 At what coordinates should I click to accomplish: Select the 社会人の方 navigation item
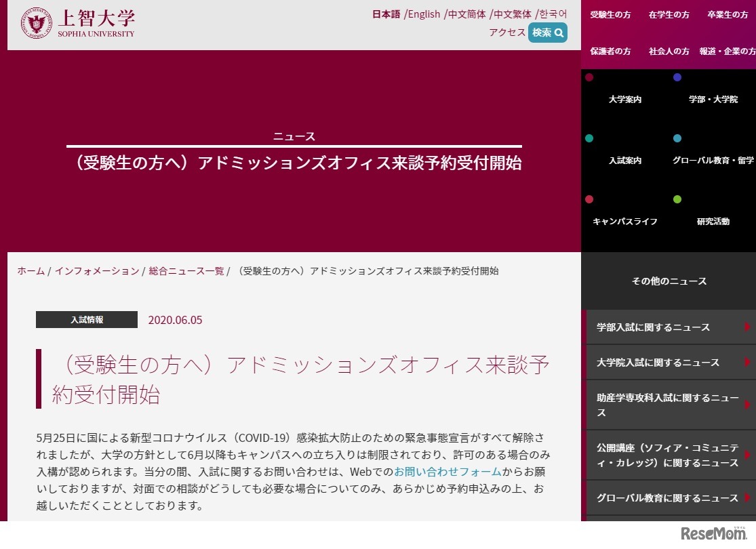[669, 50]
